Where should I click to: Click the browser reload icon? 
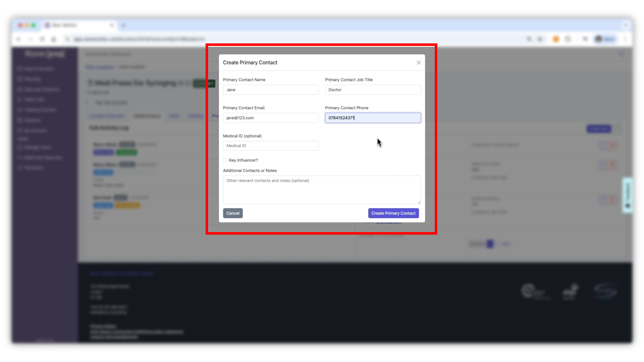click(42, 39)
